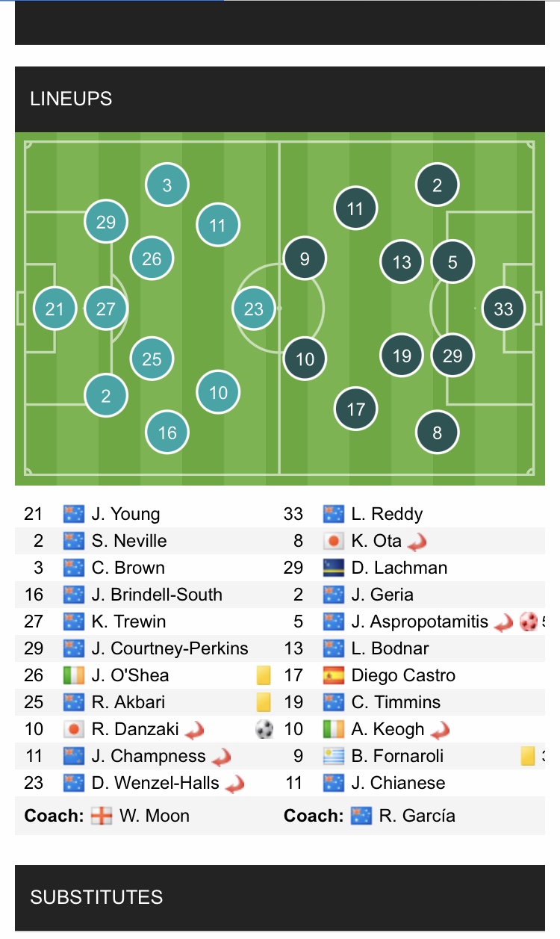560x939 pixels.
Task: Select player marker 33 near the right goal
Action: point(503,308)
